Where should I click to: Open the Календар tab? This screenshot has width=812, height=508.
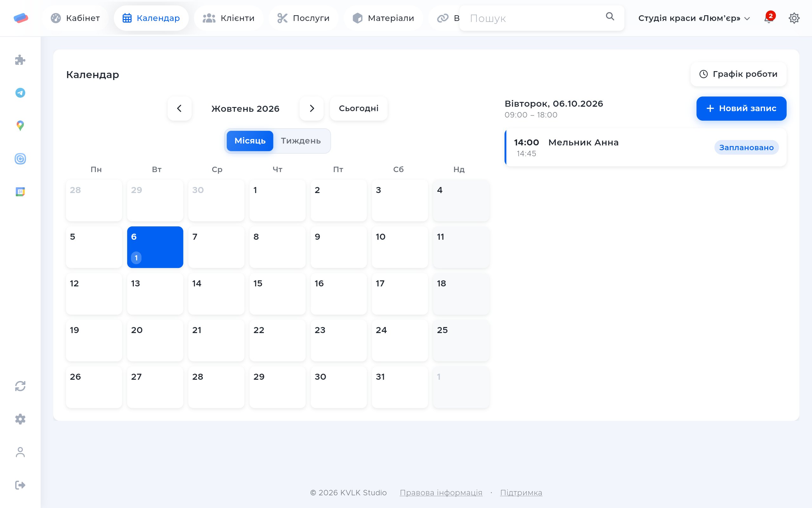tap(151, 18)
